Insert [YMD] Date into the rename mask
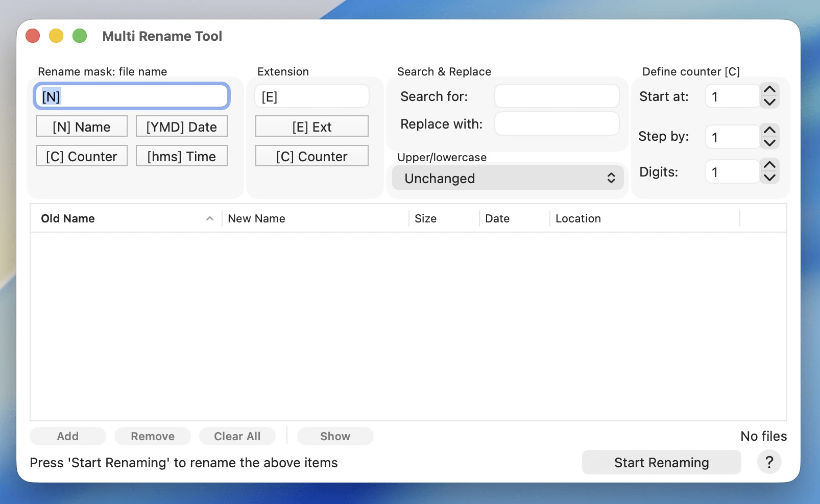The height and width of the screenshot is (504, 820). point(181,126)
